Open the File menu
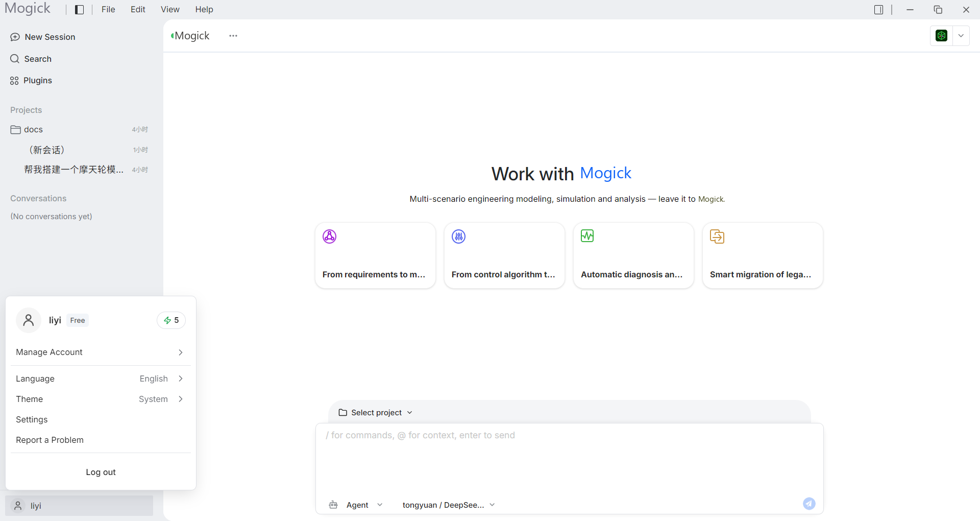980x521 pixels. click(108, 10)
